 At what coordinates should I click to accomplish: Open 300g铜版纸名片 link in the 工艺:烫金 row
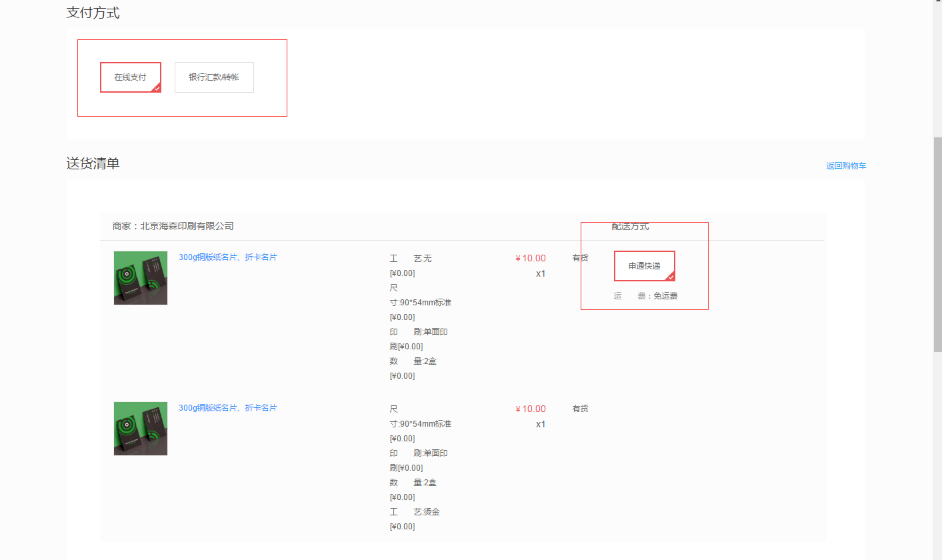point(227,408)
